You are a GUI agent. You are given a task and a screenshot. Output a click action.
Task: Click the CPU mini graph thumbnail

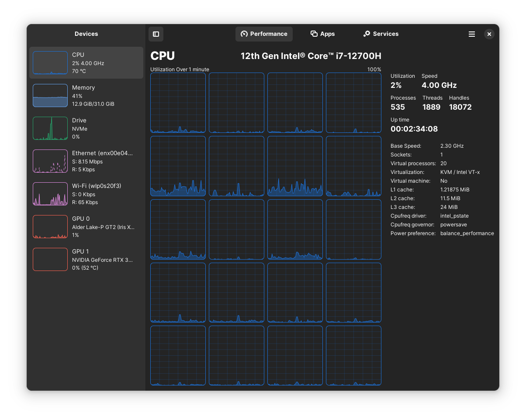[50, 63]
